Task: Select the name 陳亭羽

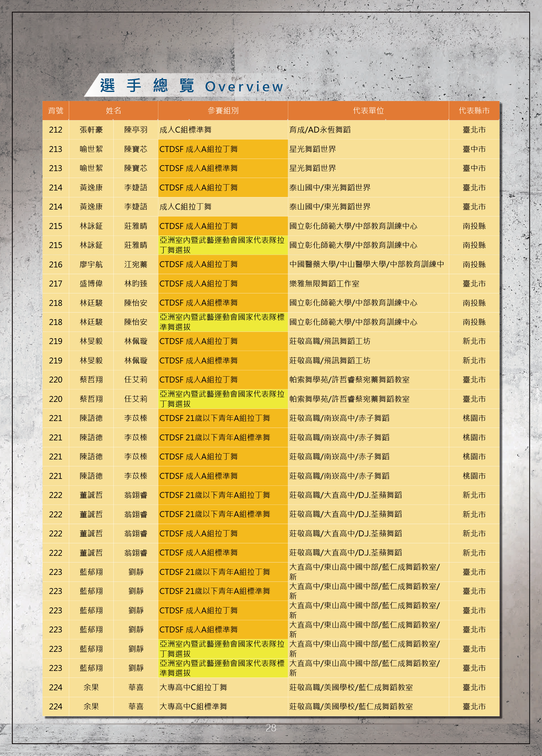Action: 136,130
